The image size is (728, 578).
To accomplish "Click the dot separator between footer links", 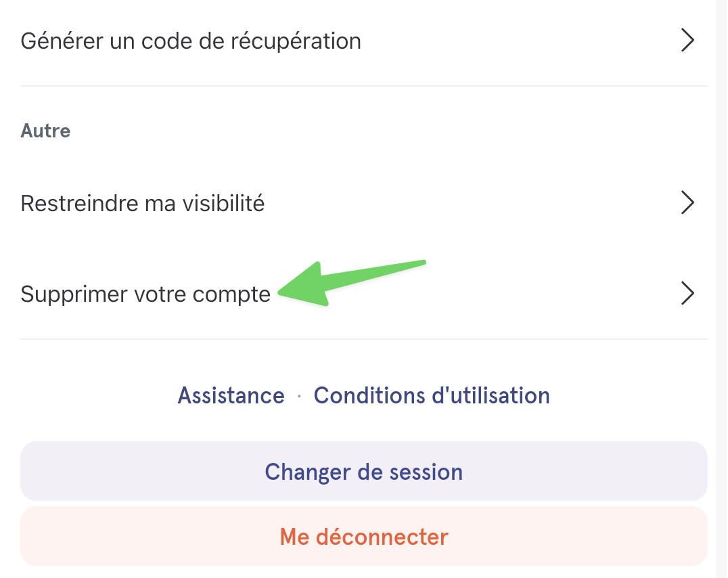I will [x=299, y=397].
